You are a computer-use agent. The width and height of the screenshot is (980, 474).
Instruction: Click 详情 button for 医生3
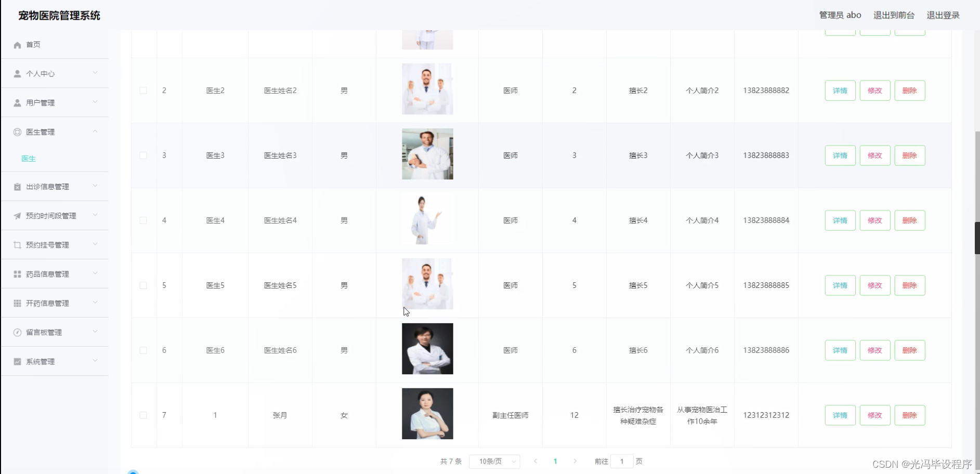pyautogui.click(x=840, y=155)
